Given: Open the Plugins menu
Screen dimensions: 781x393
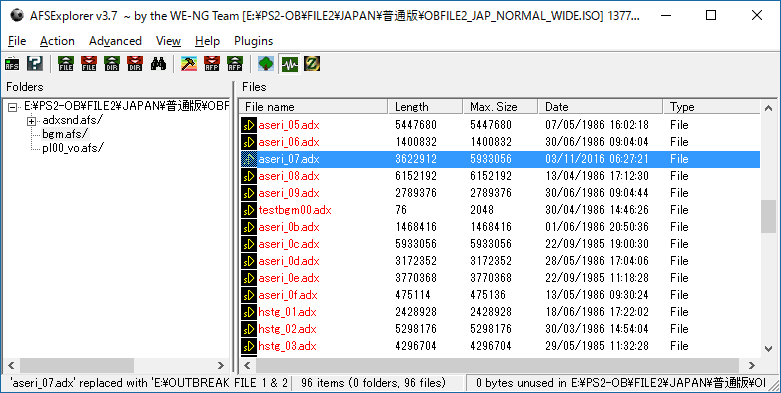Looking at the screenshot, I should 254,41.
